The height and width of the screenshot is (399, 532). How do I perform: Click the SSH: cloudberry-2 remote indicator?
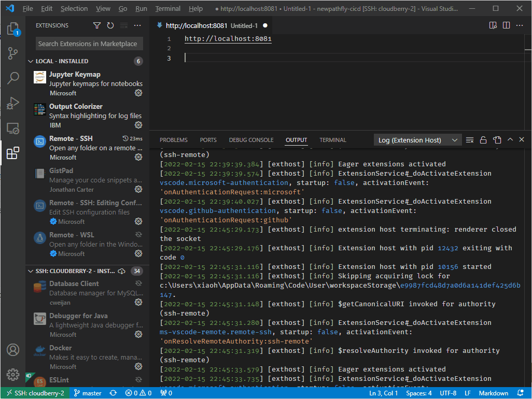pos(35,393)
